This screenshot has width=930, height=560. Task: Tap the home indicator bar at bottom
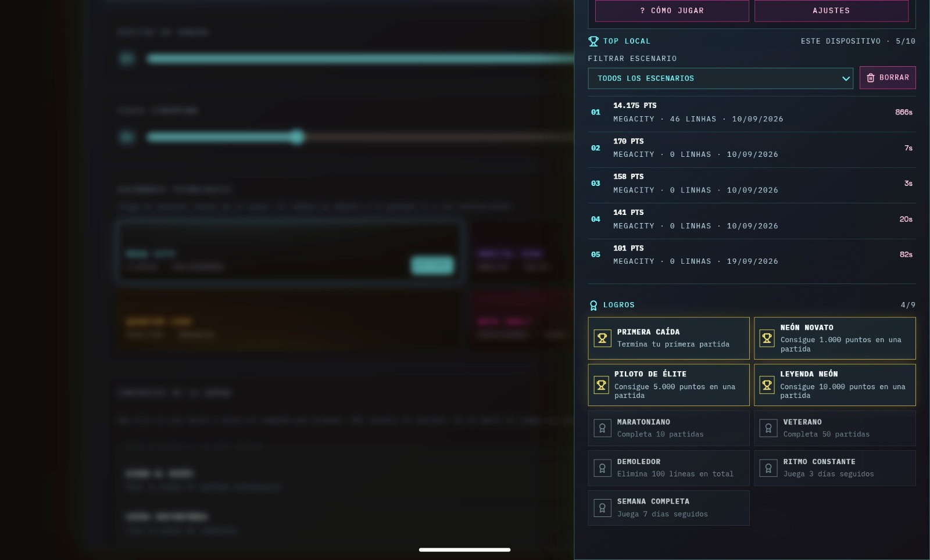point(465,550)
